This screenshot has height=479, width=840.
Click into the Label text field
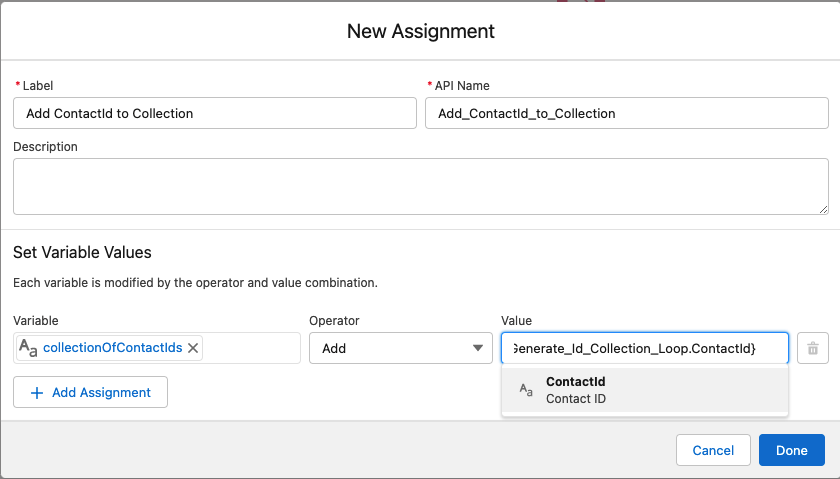(214, 113)
